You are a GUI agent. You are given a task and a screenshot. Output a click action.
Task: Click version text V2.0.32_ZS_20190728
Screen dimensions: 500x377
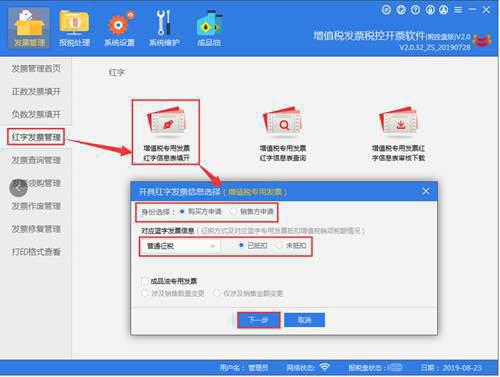click(x=435, y=48)
